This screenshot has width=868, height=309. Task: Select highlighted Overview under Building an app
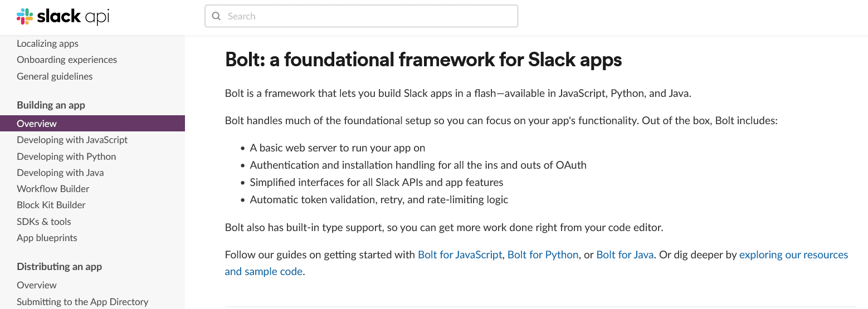point(92,124)
